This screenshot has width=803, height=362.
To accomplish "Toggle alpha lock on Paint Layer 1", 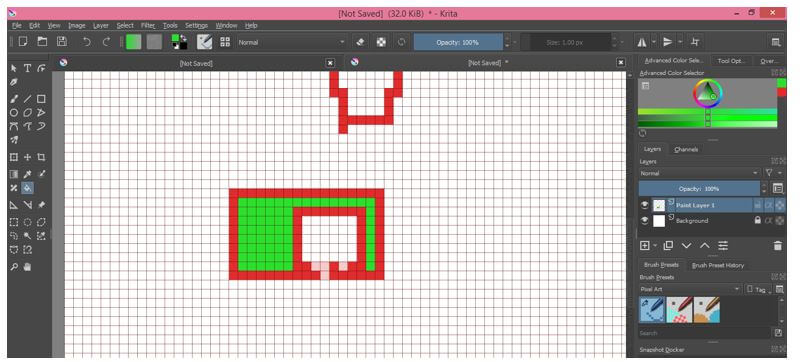I will pos(769,205).
